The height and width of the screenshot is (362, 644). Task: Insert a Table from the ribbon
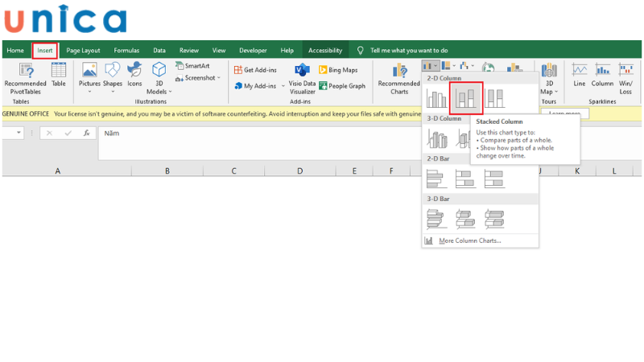point(59,74)
